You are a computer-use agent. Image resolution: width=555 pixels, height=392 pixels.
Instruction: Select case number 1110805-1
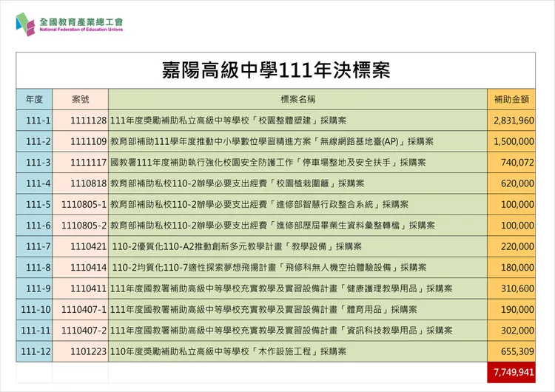tap(81, 204)
